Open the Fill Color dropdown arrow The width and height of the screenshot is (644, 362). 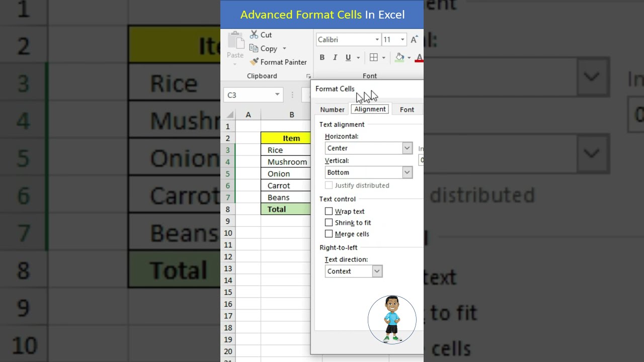click(x=409, y=58)
